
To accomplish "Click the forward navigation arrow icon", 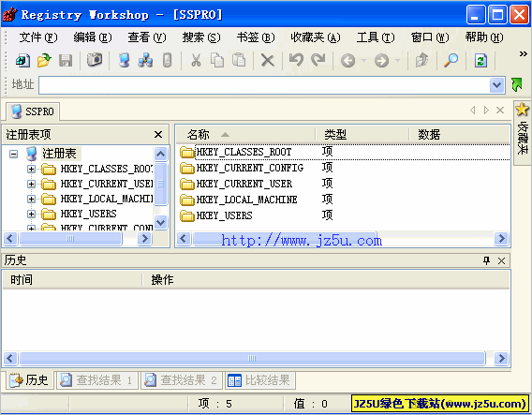I will [x=381, y=61].
